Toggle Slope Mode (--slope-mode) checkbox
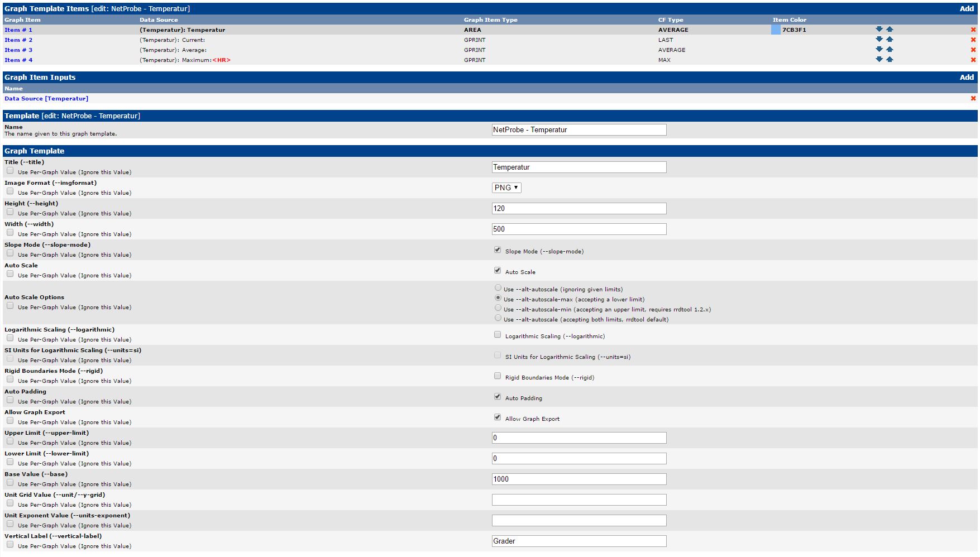Image resolution: width=980 pixels, height=557 pixels. coord(498,250)
